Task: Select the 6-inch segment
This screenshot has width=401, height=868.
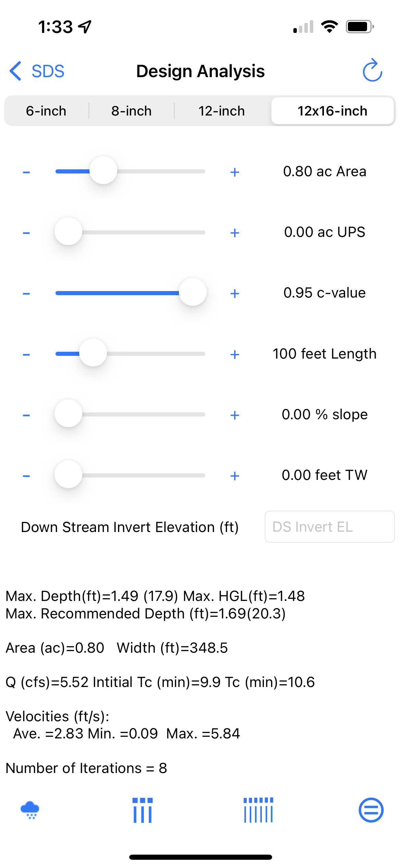Action: (x=46, y=111)
